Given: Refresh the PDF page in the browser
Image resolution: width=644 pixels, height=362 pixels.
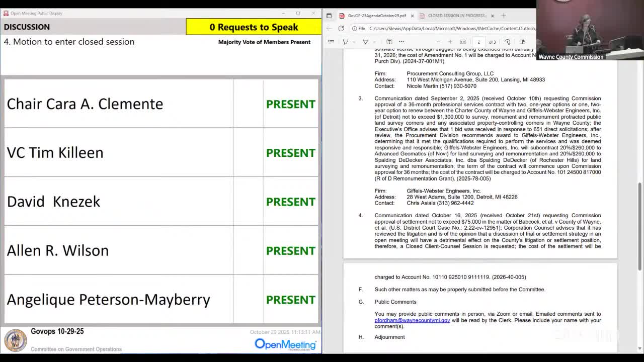Looking at the screenshot, I should pyautogui.click(x=341, y=28).
